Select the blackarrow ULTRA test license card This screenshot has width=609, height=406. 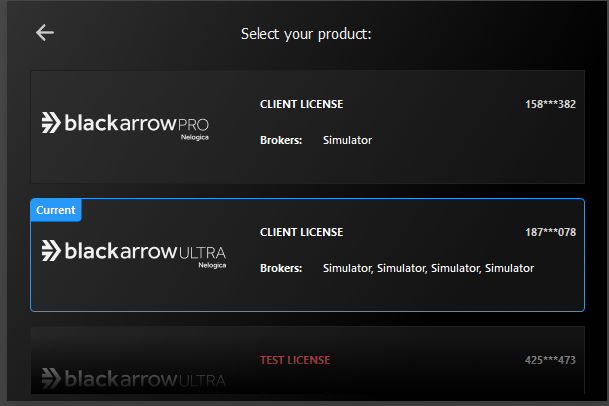307,360
